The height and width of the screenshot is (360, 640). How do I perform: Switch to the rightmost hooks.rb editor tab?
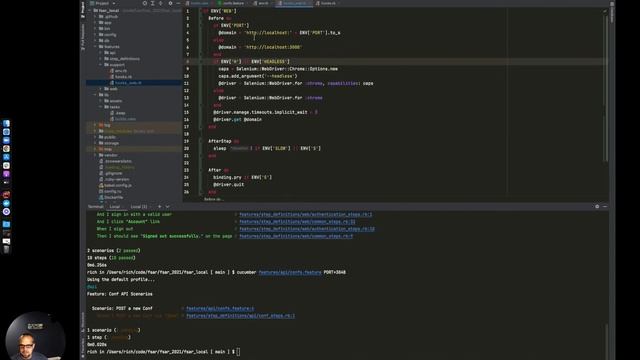[x=326, y=3]
